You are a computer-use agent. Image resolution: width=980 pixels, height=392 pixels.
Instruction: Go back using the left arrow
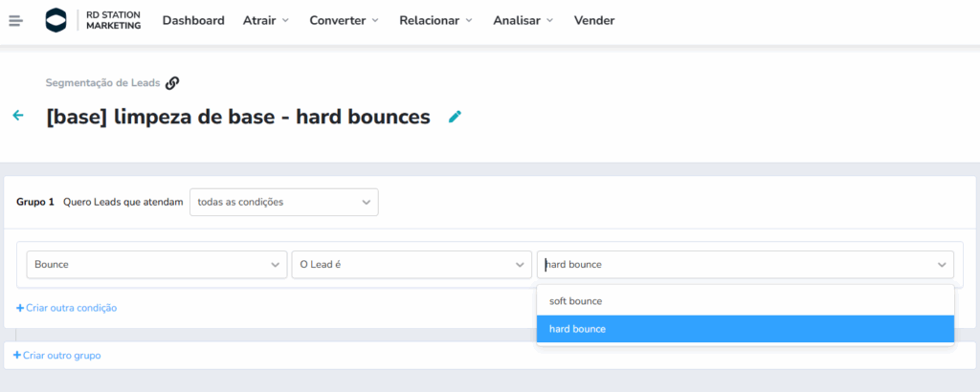click(17, 116)
